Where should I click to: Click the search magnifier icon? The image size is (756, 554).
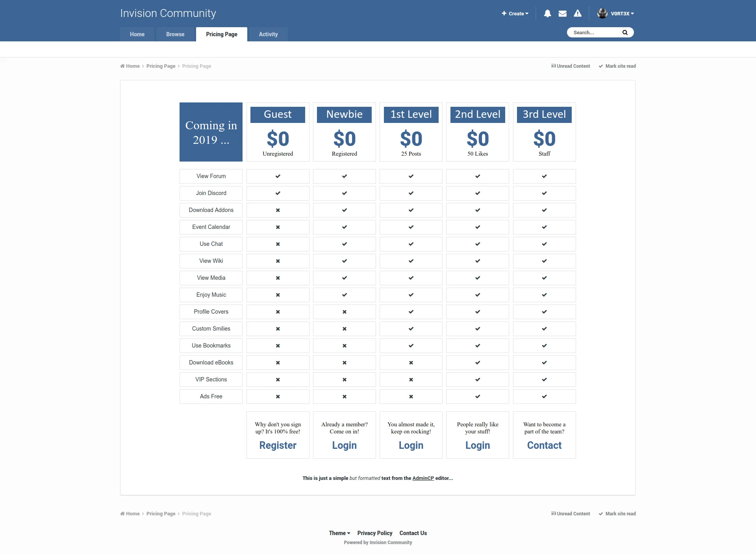(625, 32)
